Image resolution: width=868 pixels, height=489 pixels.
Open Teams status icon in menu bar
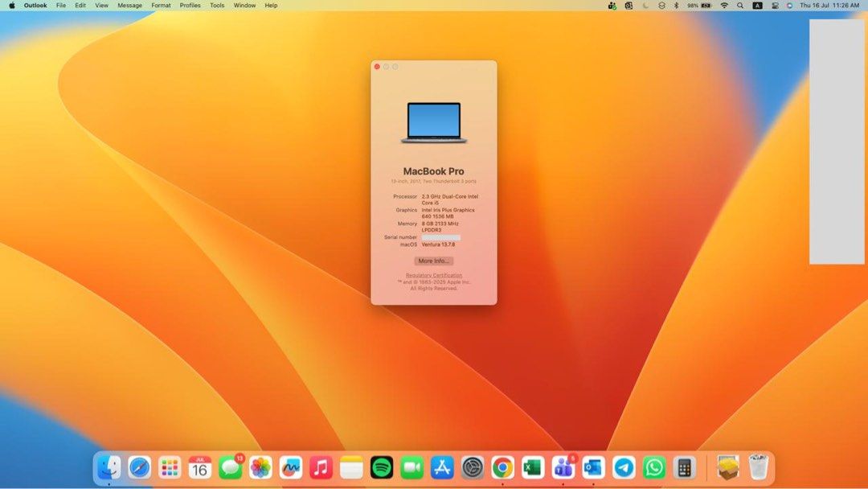(612, 6)
